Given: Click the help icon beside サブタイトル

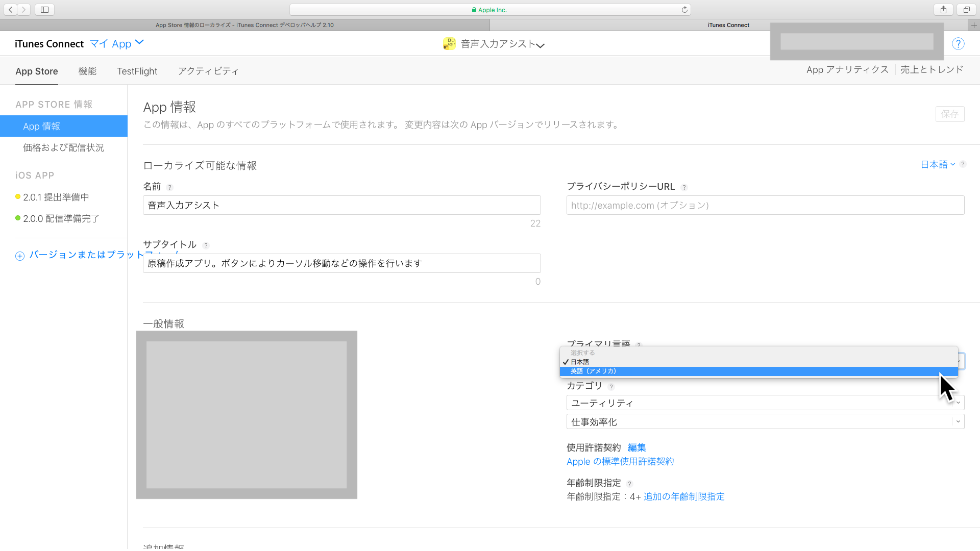Looking at the screenshot, I should (206, 245).
